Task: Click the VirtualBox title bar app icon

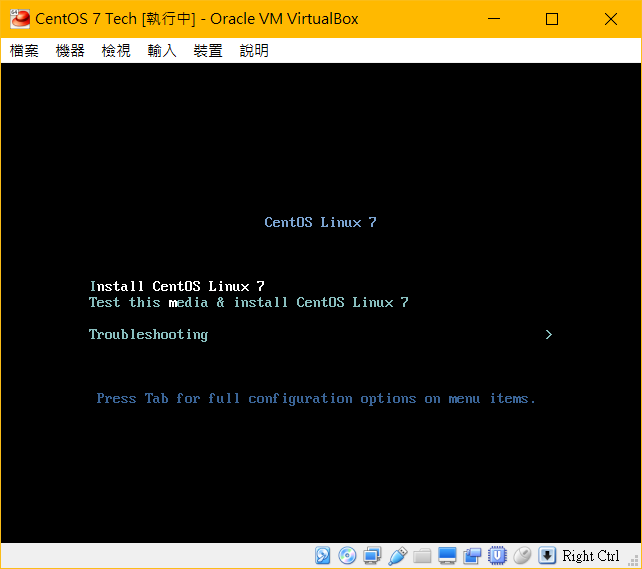Action: click(x=19, y=19)
